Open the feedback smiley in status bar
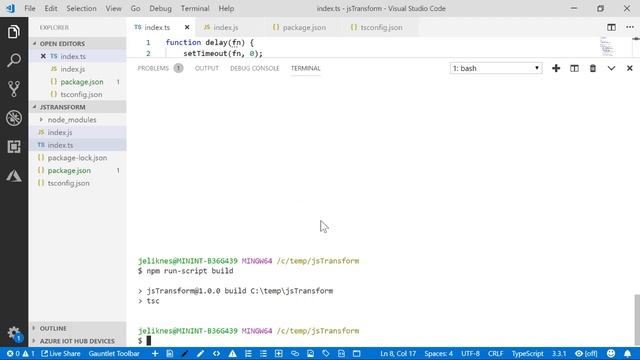This screenshot has width=640, height=360. 611,353
